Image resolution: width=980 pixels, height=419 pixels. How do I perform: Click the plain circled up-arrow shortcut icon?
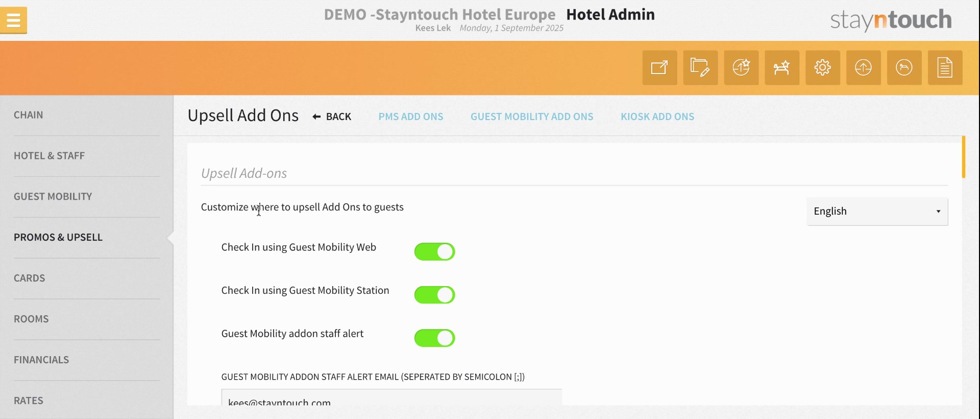tap(864, 67)
